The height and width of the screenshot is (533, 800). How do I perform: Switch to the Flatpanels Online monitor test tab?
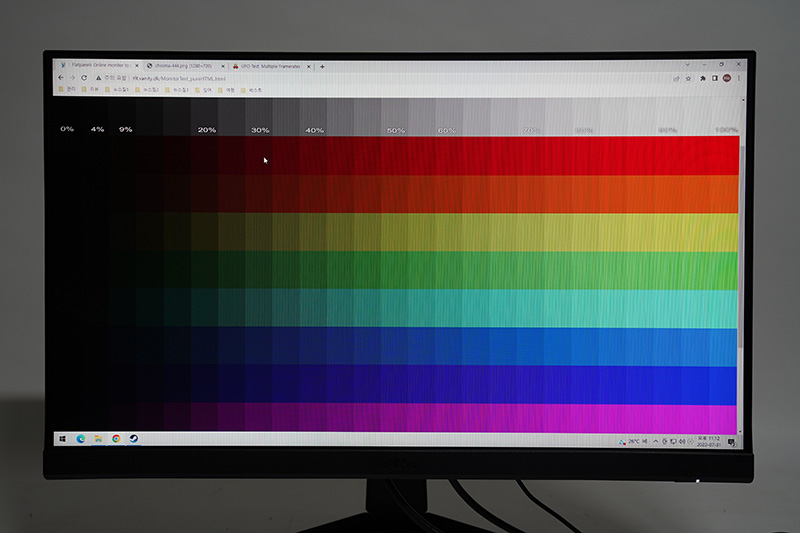click(97, 65)
